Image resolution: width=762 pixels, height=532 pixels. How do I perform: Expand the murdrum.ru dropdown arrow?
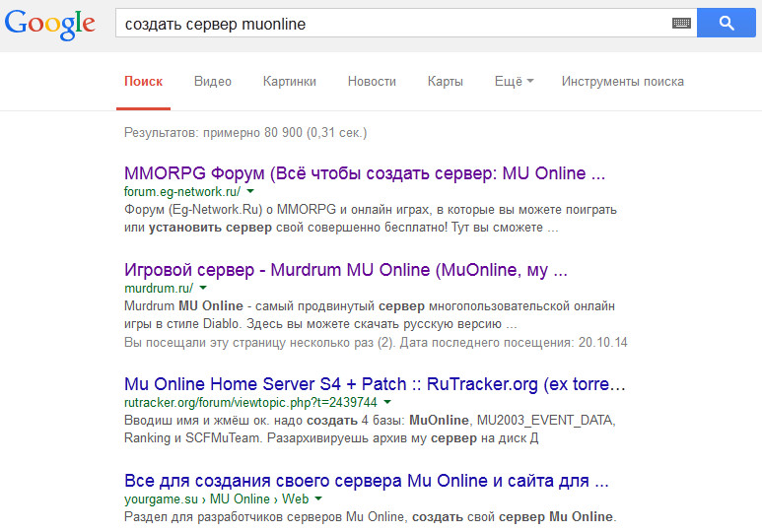pyautogui.click(x=203, y=288)
